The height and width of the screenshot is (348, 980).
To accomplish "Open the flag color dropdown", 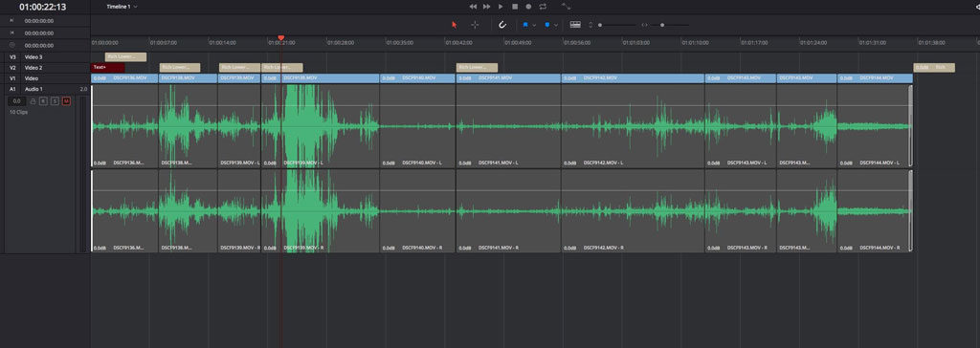I will (x=534, y=25).
